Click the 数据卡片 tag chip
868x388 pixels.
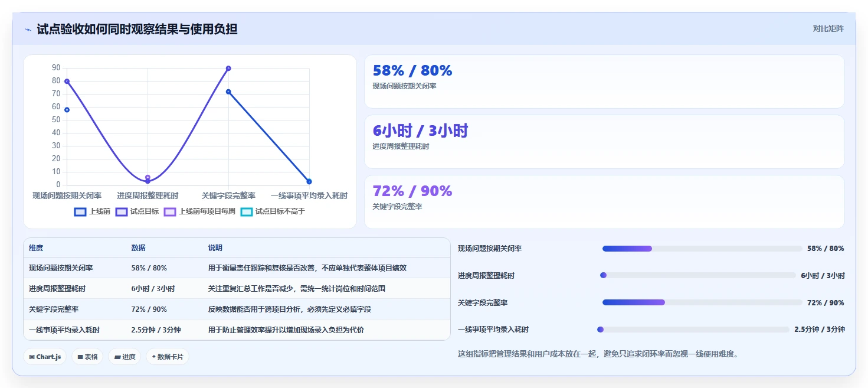[x=168, y=357]
